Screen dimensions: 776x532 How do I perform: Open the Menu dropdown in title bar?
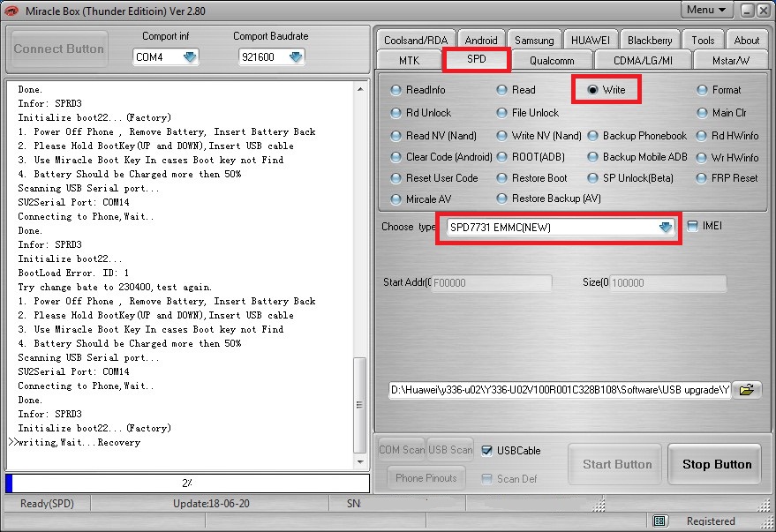click(x=706, y=10)
